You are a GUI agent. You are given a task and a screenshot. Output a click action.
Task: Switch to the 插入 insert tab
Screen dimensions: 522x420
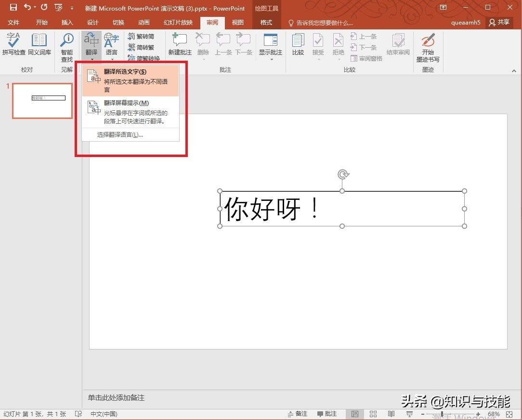click(x=67, y=22)
